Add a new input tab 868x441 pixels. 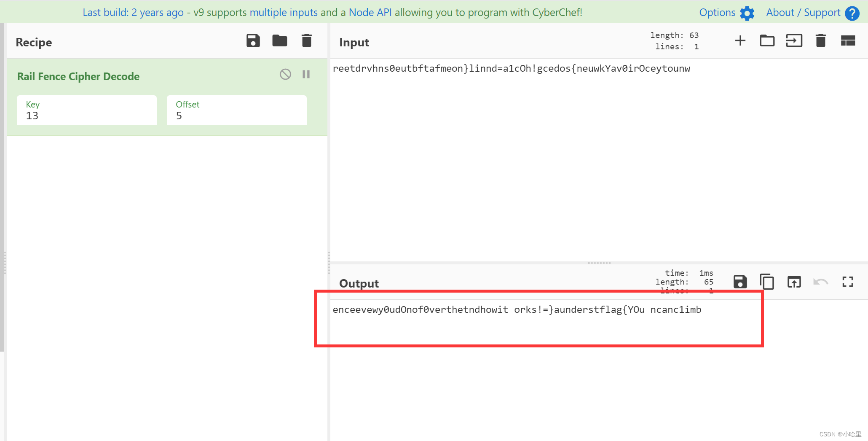pos(740,41)
